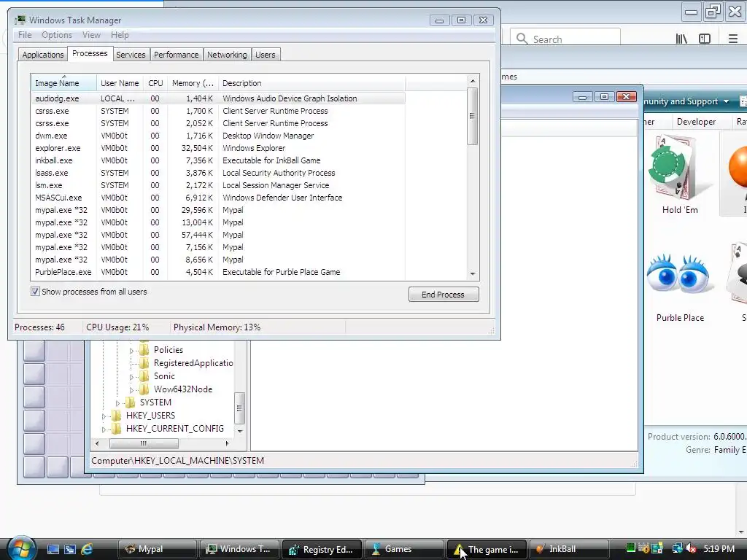Select audiodg.exe process row
Viewport: 747px width, 560px height.
pyautogui.click(x=218, y=98)
